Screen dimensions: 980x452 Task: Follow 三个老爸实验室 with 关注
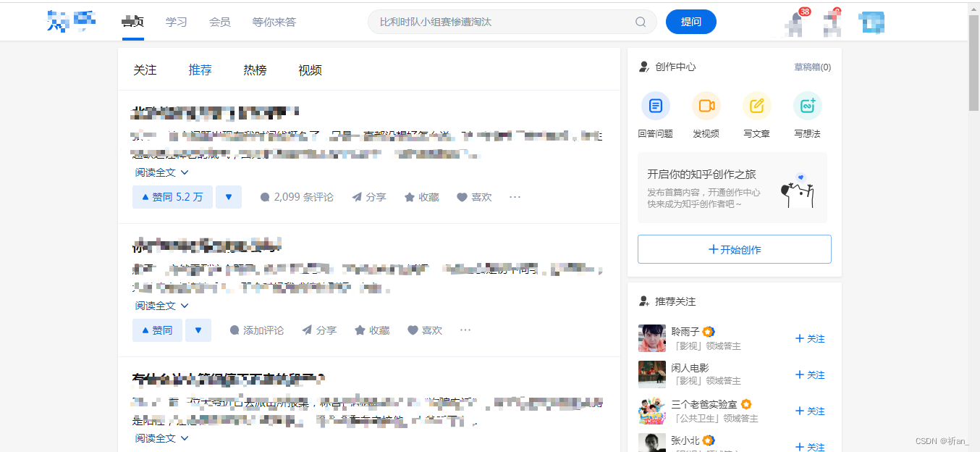click(x=810, y=411)
